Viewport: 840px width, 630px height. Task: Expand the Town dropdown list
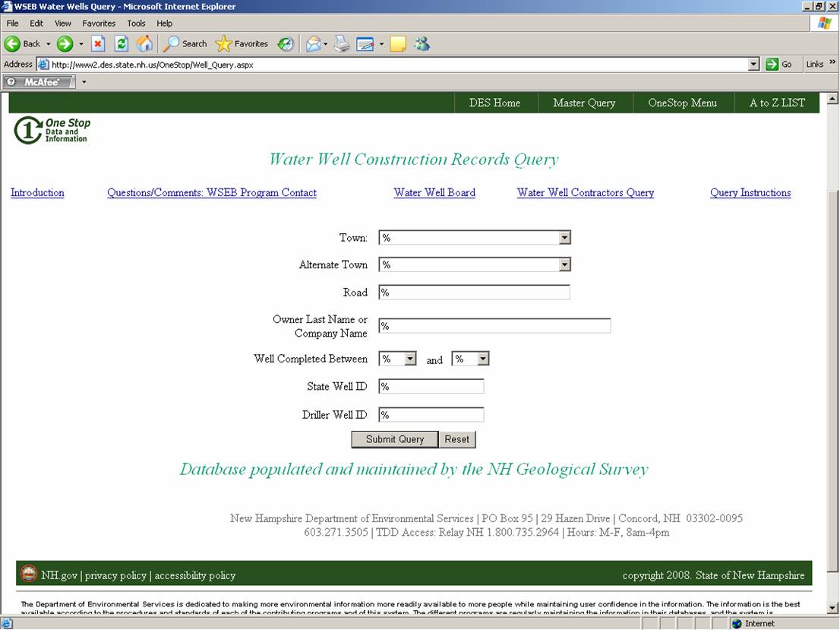pyautogui.click(x=564, y=238)
